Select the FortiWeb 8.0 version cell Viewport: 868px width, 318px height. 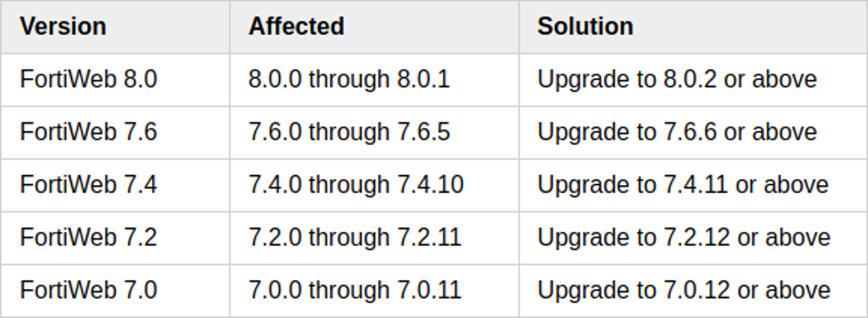(88, 79)
